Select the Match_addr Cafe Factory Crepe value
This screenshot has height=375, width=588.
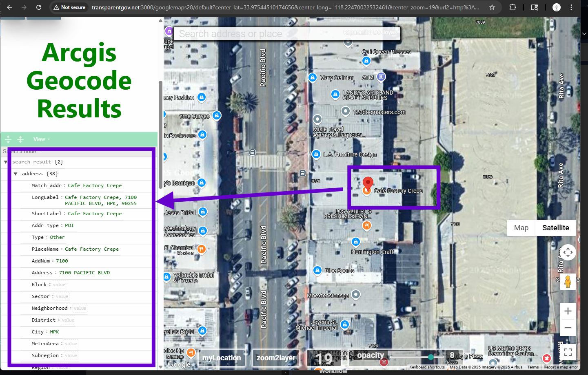[95, 185]
